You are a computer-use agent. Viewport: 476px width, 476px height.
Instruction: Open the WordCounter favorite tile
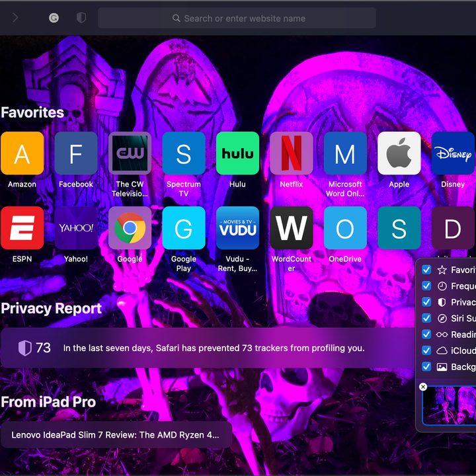292,228
